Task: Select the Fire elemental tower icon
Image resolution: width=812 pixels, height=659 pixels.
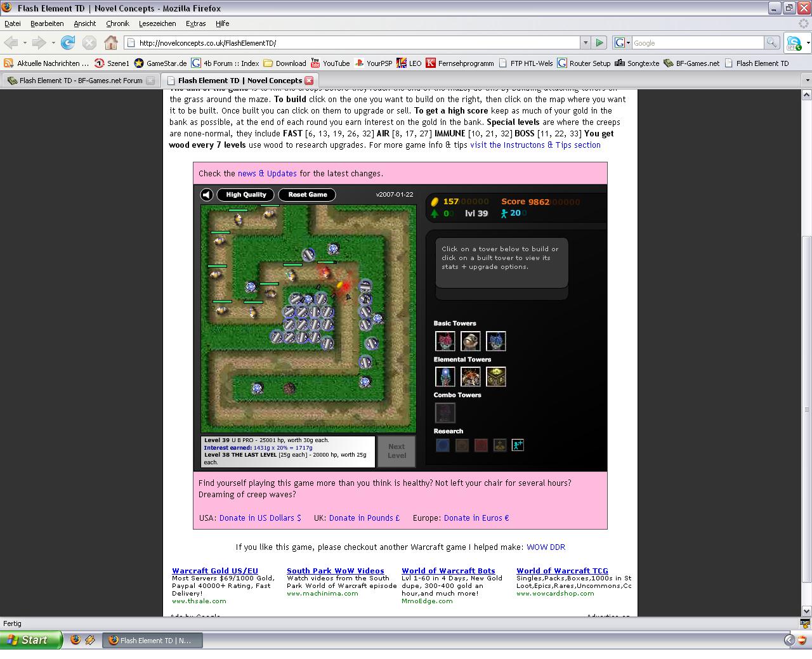Action: click(x=471, y=377)
